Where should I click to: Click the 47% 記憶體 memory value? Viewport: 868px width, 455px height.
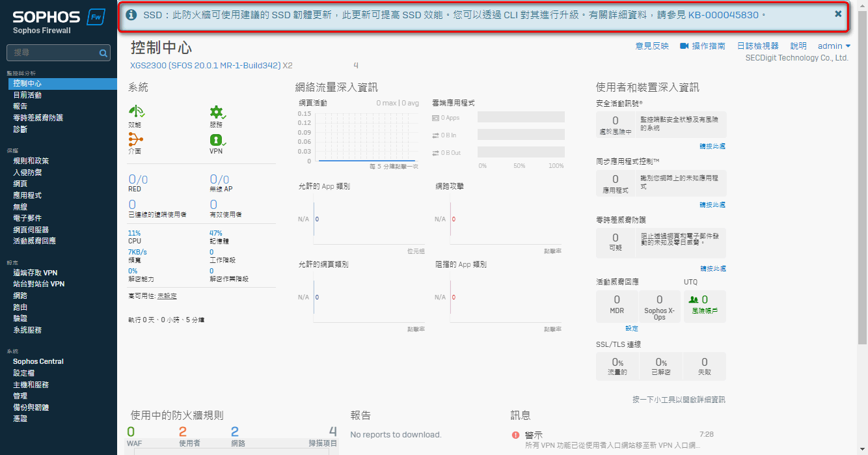pos(216,233)
